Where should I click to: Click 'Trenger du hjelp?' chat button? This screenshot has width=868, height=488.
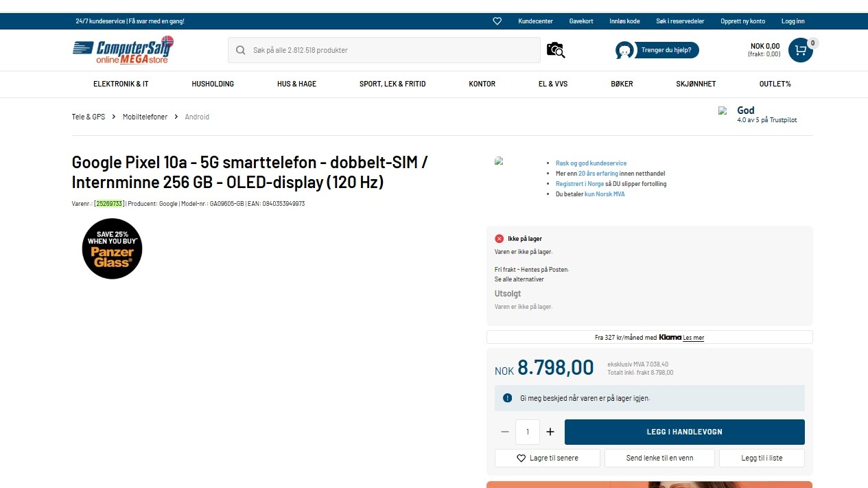pos(657,50)
